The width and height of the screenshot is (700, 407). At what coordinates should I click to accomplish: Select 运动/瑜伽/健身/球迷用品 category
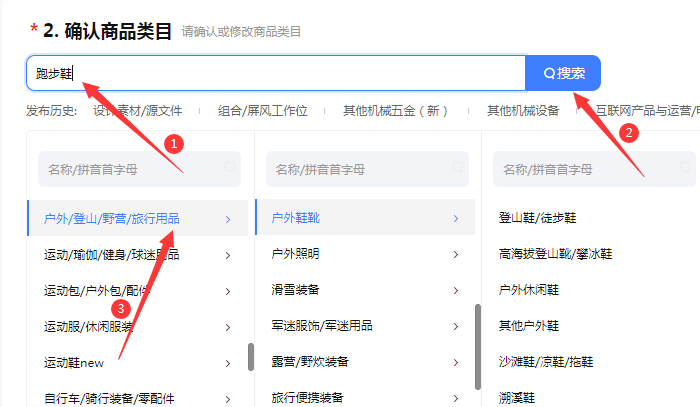click(x=112, y=255)
